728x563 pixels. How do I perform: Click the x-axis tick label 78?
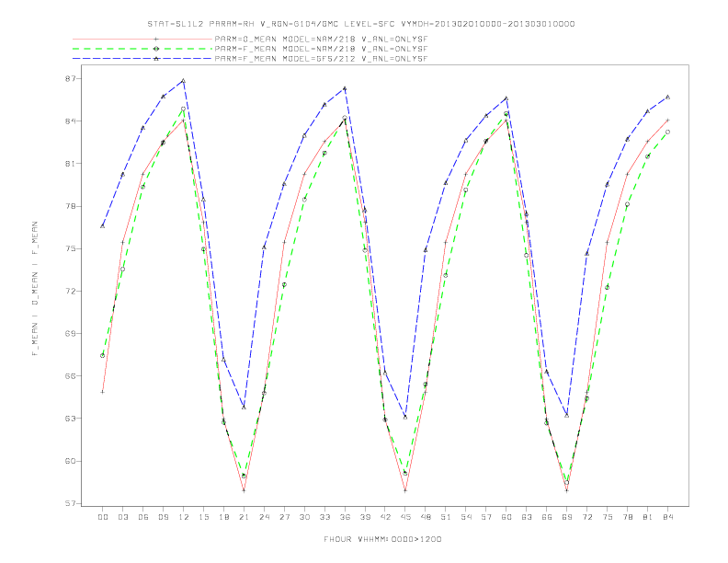pyautogui.click(x=628, y=517)
